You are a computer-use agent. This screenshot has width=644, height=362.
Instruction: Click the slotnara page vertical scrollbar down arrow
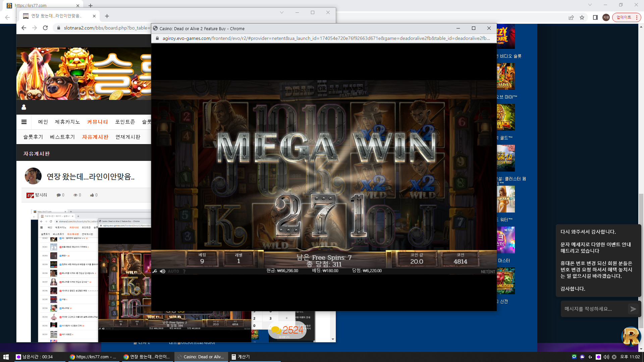tap(333, 339)
